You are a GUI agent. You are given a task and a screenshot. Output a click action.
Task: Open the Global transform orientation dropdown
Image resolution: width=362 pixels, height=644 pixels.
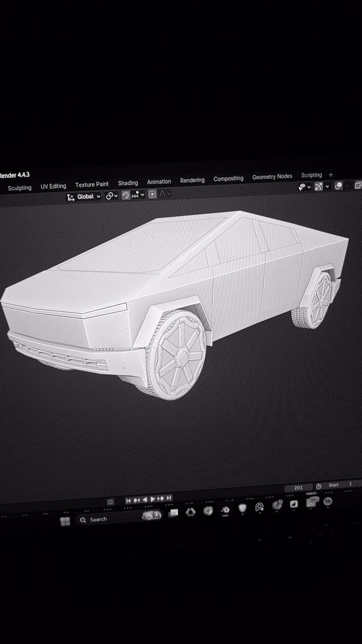tap(84, 197)
